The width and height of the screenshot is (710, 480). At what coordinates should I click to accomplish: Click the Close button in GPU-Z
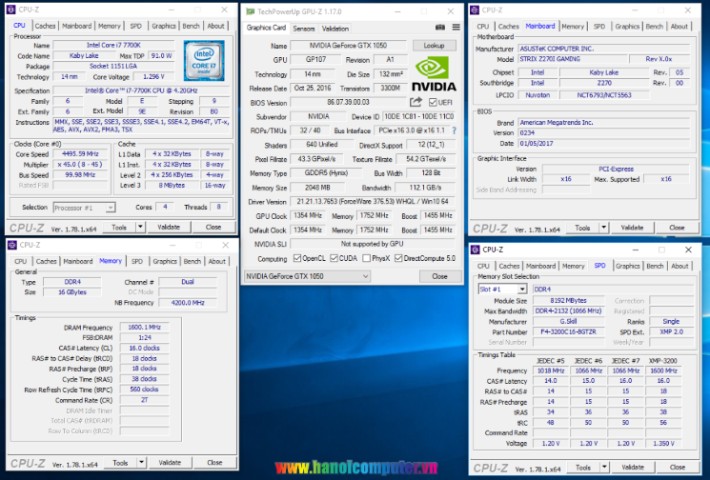(440, 276)
